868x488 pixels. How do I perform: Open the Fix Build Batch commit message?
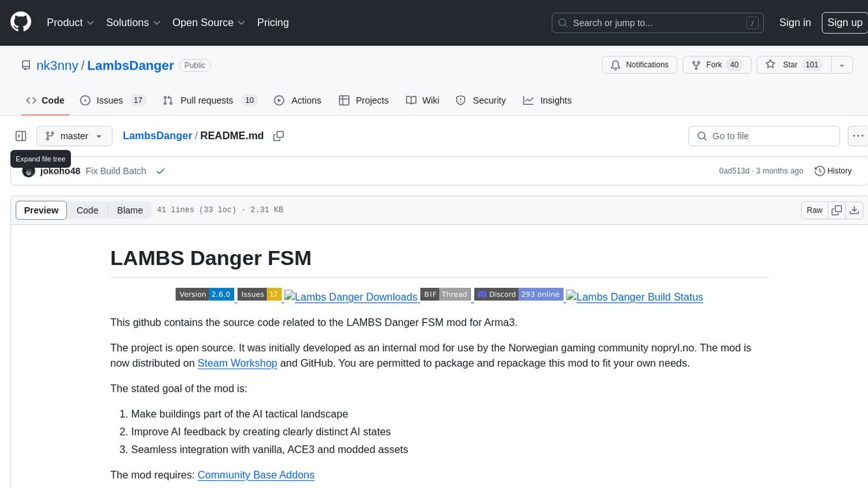click(x=116, y=171)
